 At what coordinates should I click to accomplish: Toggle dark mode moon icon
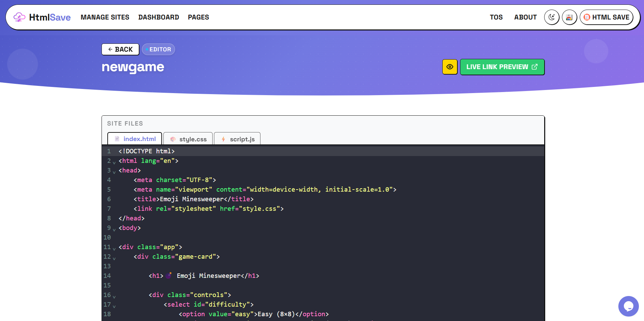(x=552, y=17)
